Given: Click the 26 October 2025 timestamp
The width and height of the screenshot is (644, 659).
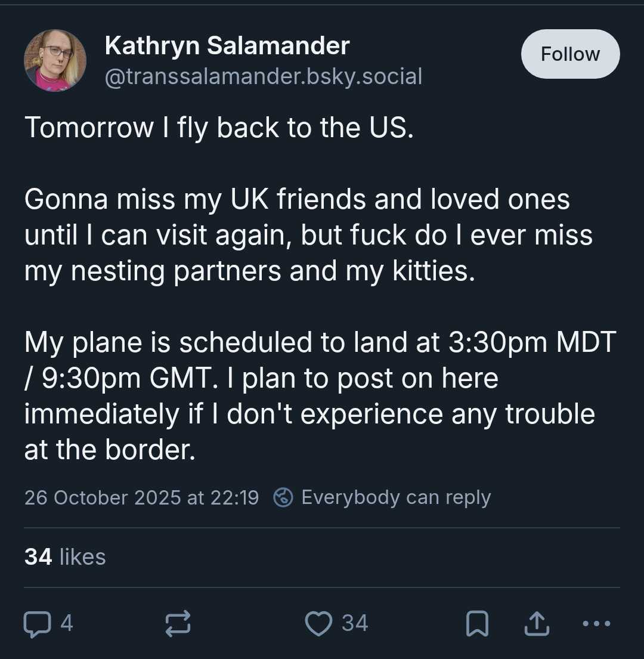Looking at the screenshot, I should pos(141,497).
